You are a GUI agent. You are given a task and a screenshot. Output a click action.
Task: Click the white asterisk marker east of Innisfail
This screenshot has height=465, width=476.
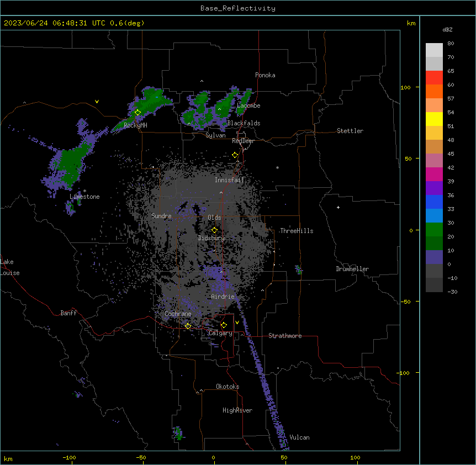[x=277, y=167]
